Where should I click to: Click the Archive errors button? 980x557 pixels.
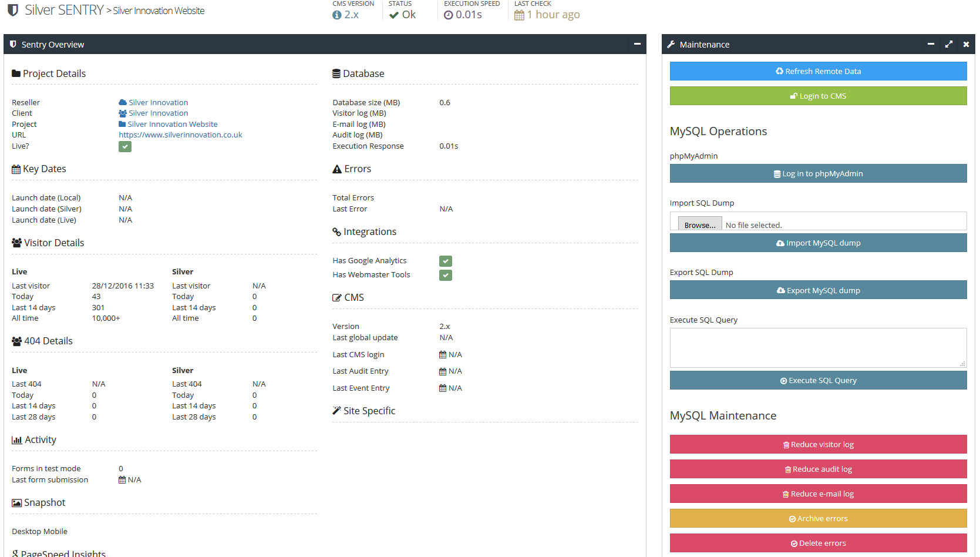click(x=818, y=518)
